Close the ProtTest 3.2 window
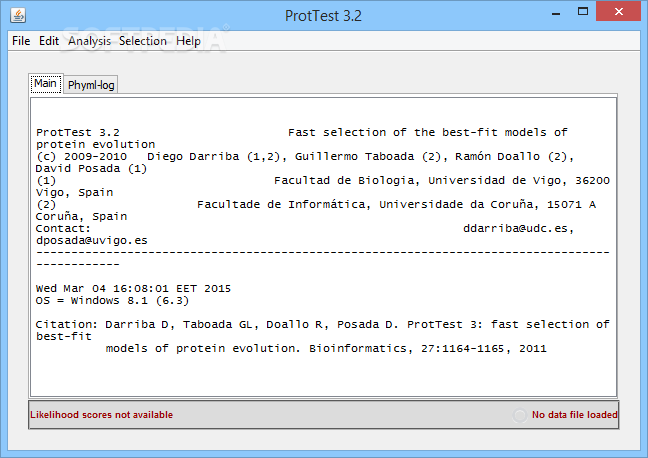The width and height of the screenshot is (648, 458). 619,12
